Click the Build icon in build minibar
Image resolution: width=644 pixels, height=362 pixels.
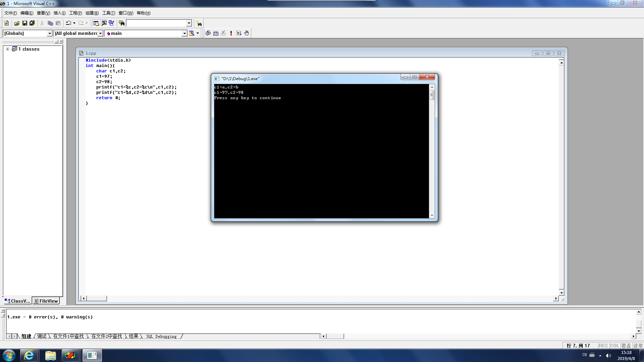(216, 33)
